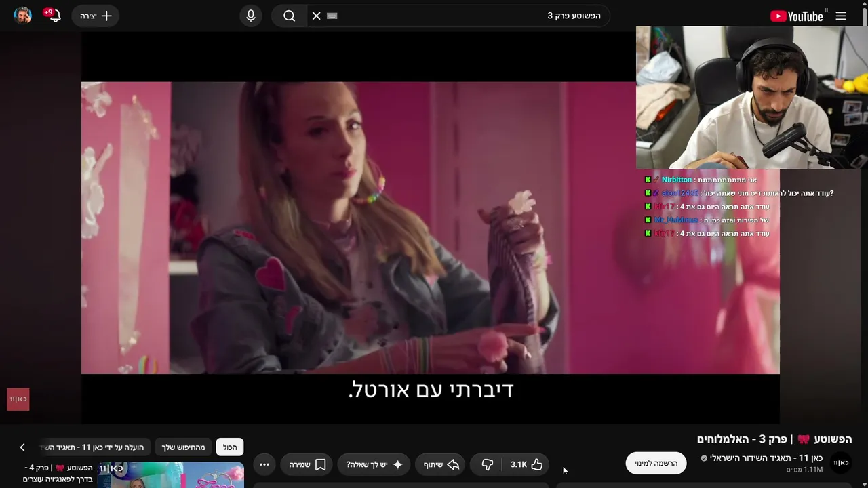Show more filter chips with the chevron arrow
This screenshot has height=488, width=868.
click(22, 447)
